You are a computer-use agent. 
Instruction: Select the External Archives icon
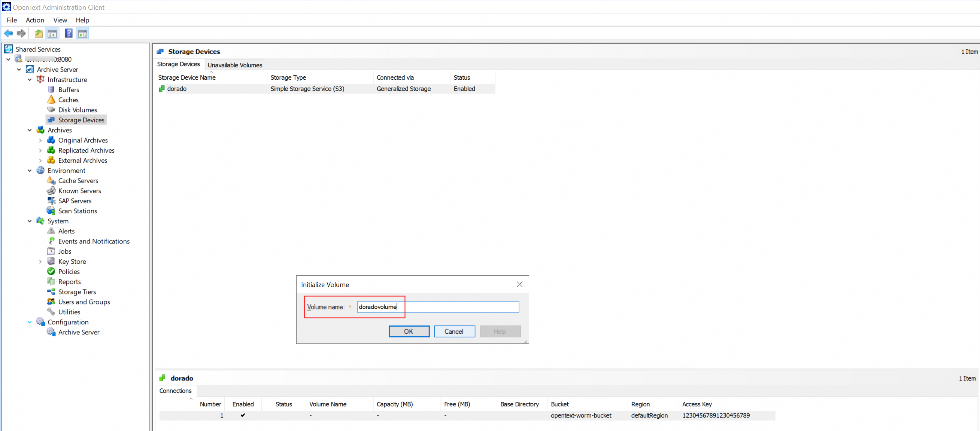tap(51, 161)
